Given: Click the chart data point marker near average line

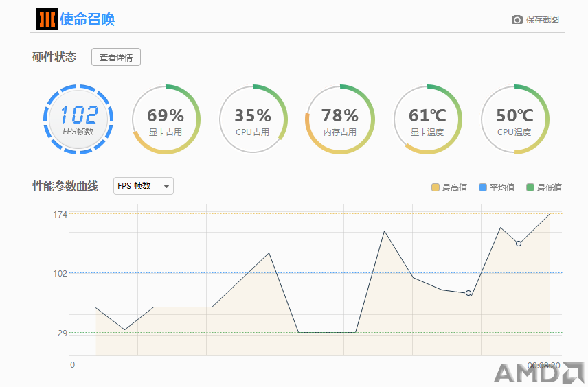Looking at the screenshot, I should 468,293.
